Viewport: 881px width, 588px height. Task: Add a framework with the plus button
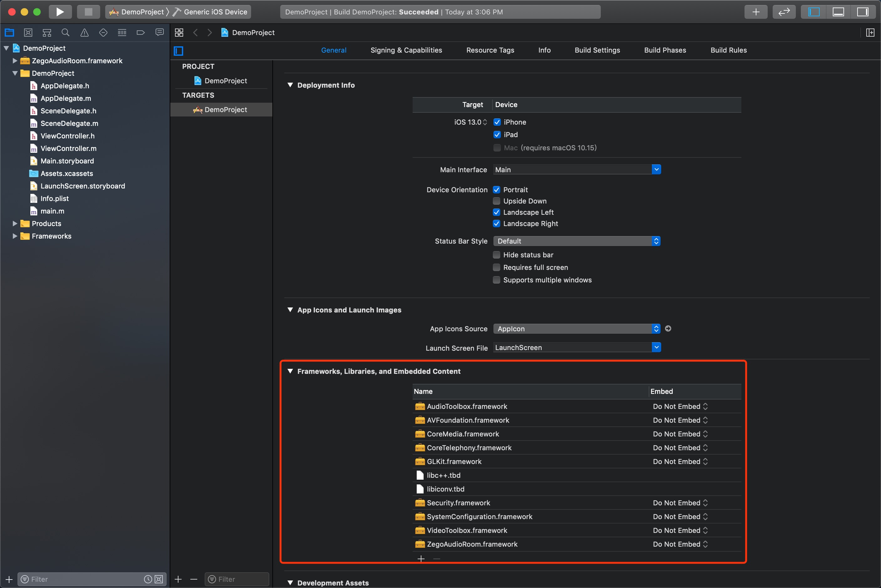pyautogui.click(x=421, y=558)
